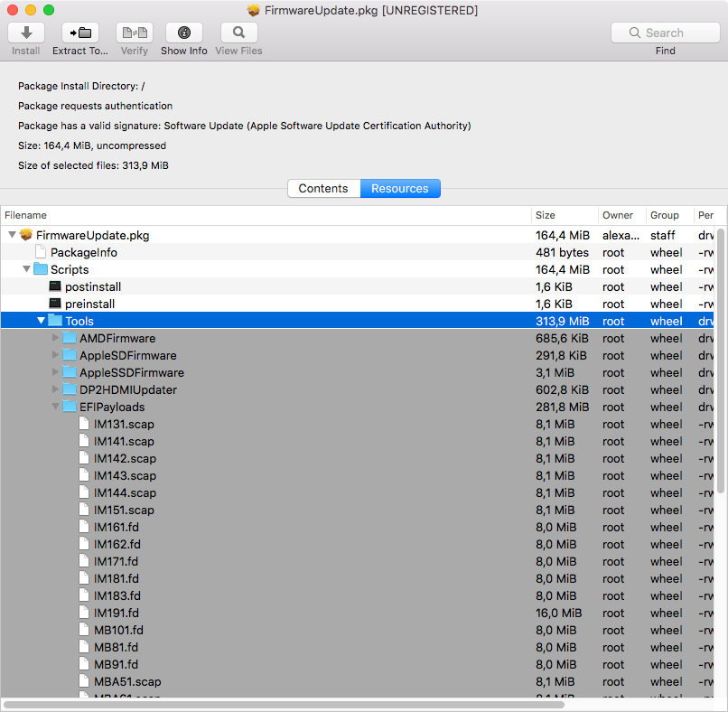Click the IM131.scap file icon
The width and height of the screenshot is (728, 712).
84,424
